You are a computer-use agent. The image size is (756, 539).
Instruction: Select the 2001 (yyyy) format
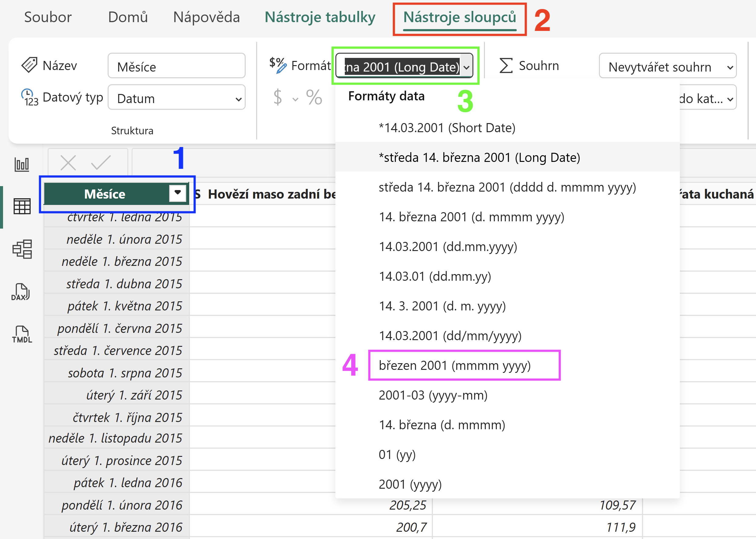tap(507, 484)
